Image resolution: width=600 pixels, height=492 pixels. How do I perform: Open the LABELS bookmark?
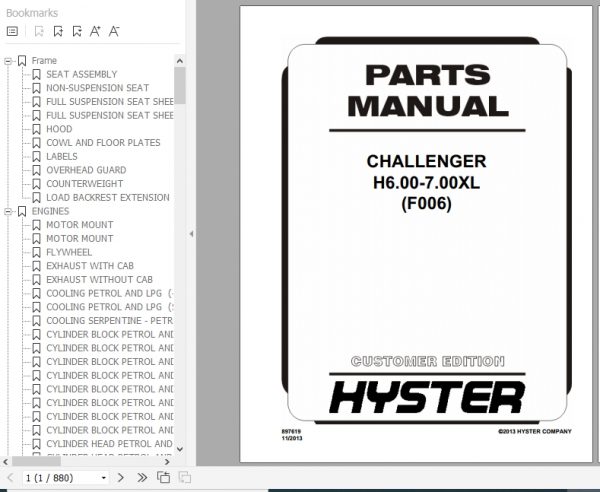(62, 156)
